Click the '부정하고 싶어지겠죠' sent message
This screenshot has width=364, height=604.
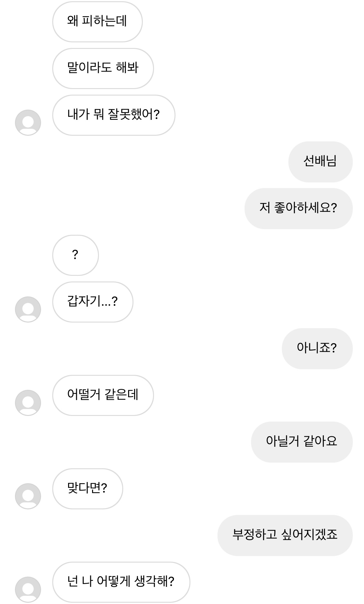click(x=285, y=535)
